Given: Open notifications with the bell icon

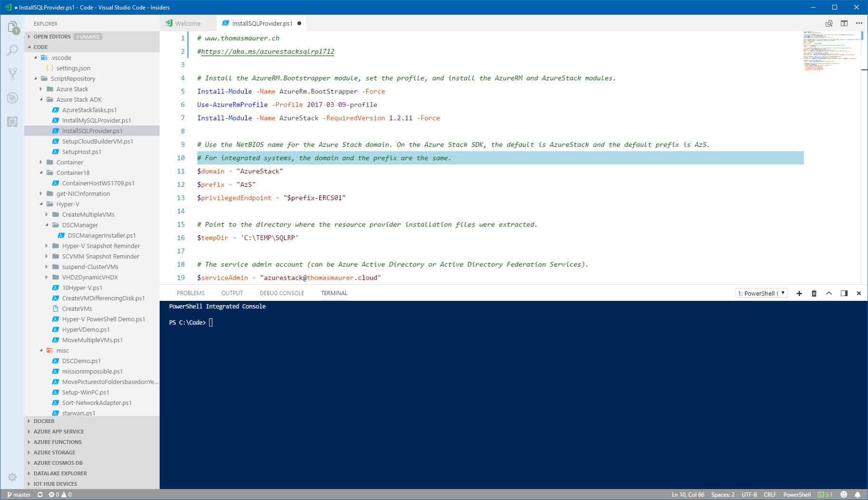Looking at the screenshot, I should [x=858, y=494].
